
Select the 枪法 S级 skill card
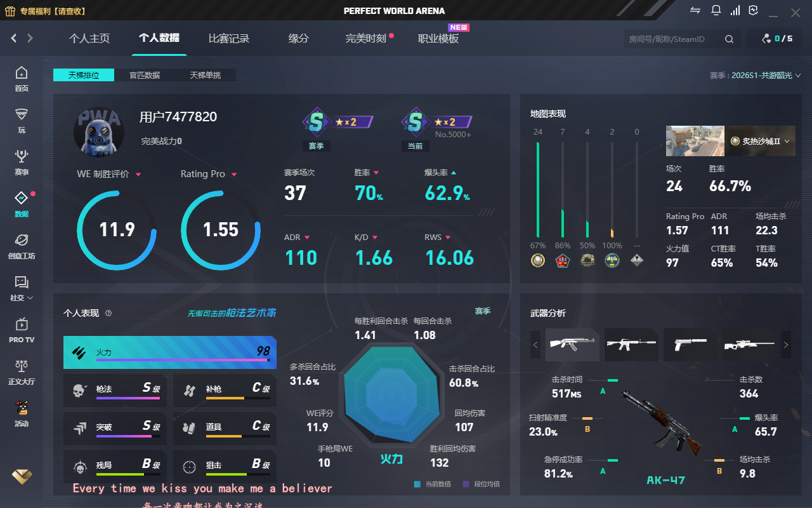pos(115,390)
